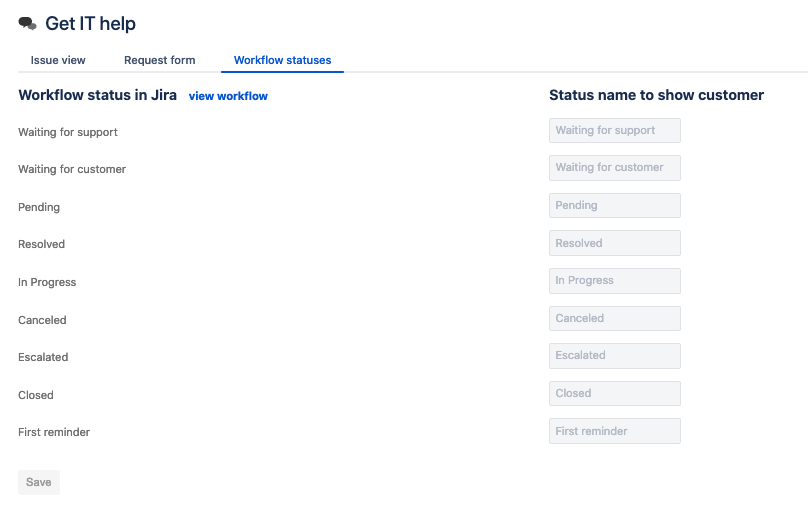Edit the Waiting for support customer status field
Image resolution: width=808 pixels, height=522 pixels.
[615, 130]
